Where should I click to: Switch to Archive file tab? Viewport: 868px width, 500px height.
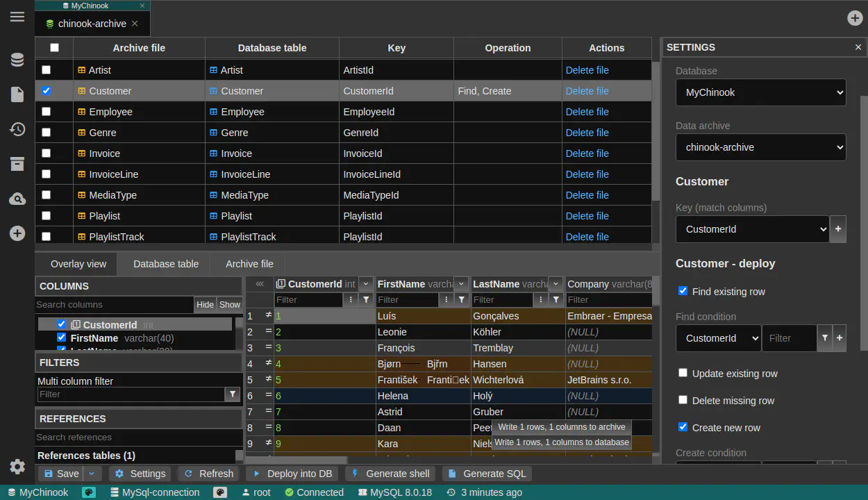(249, 264)
